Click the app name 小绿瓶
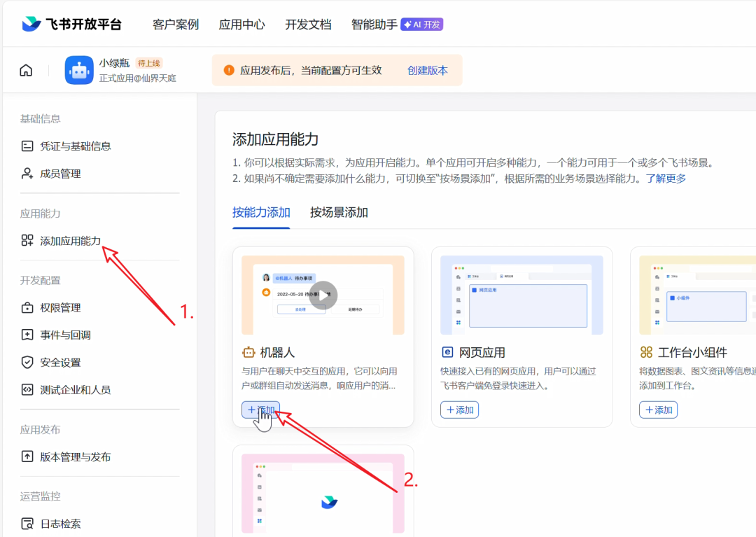 tap(114, 63)
